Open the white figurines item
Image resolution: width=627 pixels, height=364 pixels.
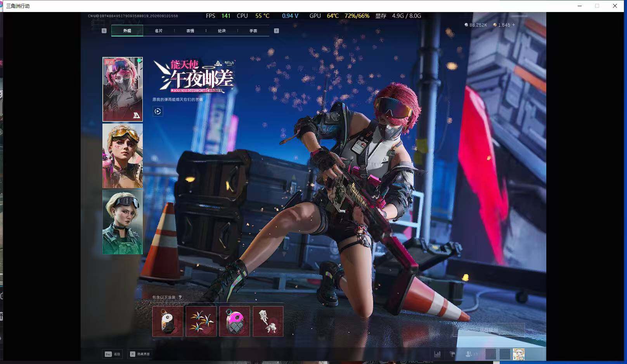coord(268,321)
